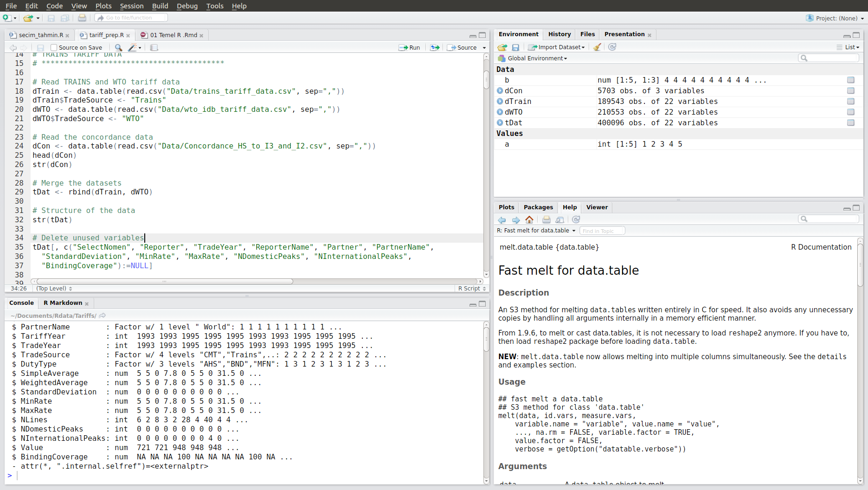Image resolution: width=868 pixels, height=490 pixels.
Task: Click the Find in Topic field
Action: (x=602, y=231)
